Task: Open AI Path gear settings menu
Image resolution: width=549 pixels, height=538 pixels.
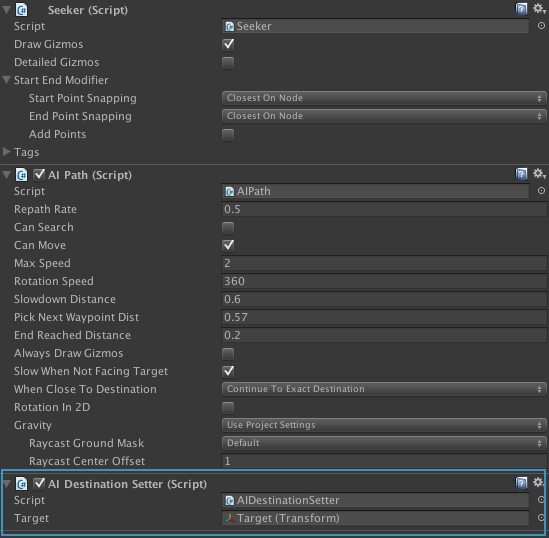Action: (539, 174)
